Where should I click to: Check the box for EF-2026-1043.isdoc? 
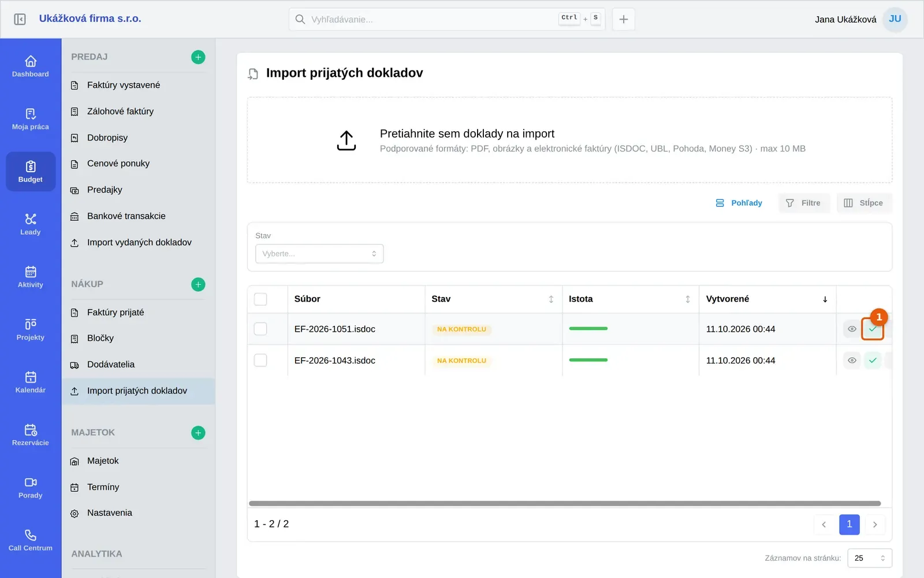260,360
